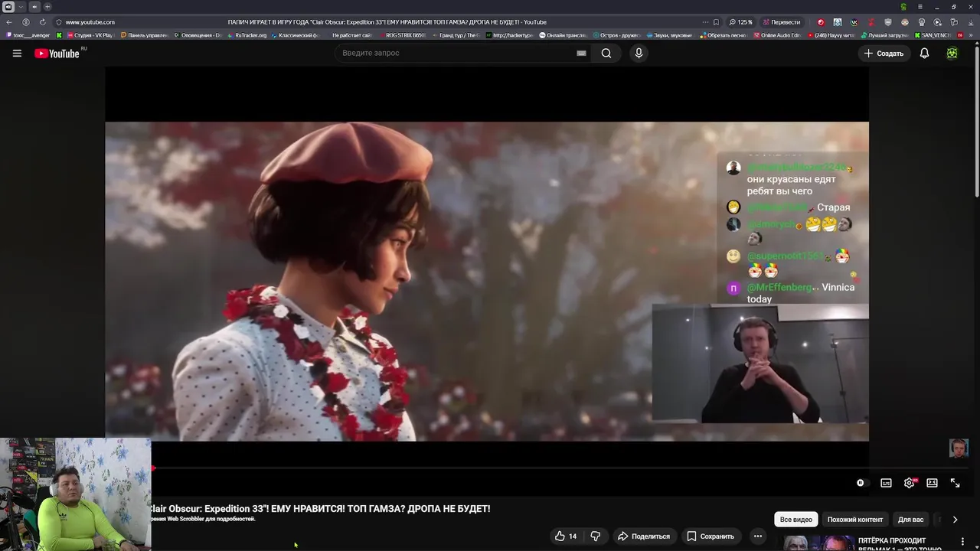Viewport: 980px width, 551px height.
Task: Click the site protection shield in address bar
Action: click(x=59, y=22)
